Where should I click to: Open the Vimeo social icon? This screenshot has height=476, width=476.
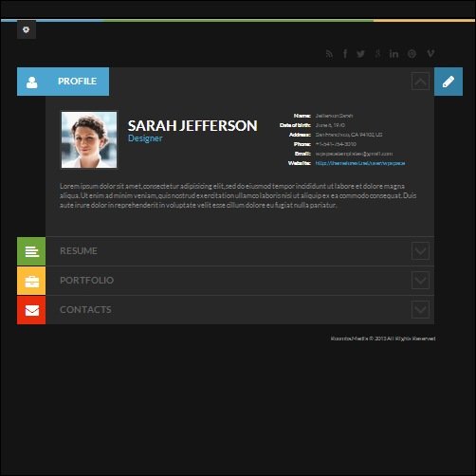430,54
